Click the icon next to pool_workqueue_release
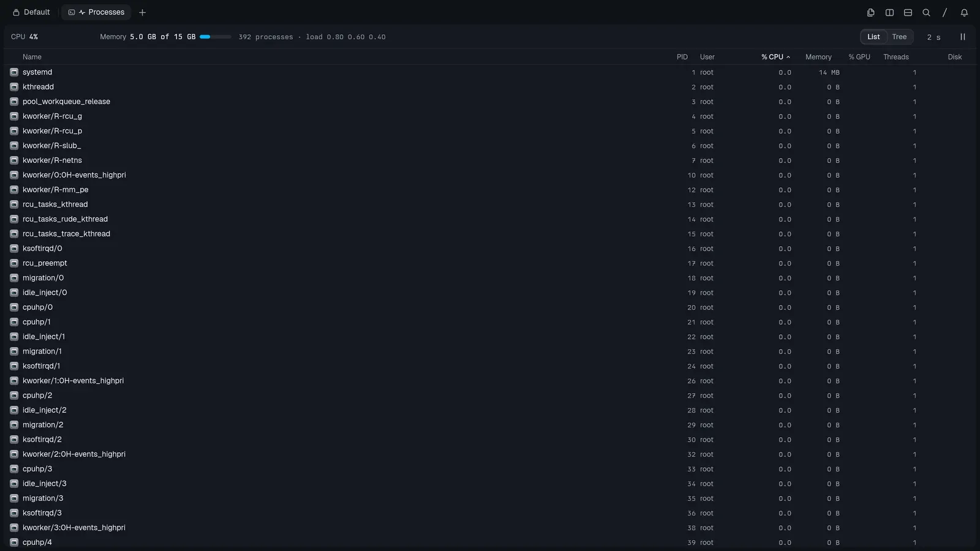 click(14, 102)
